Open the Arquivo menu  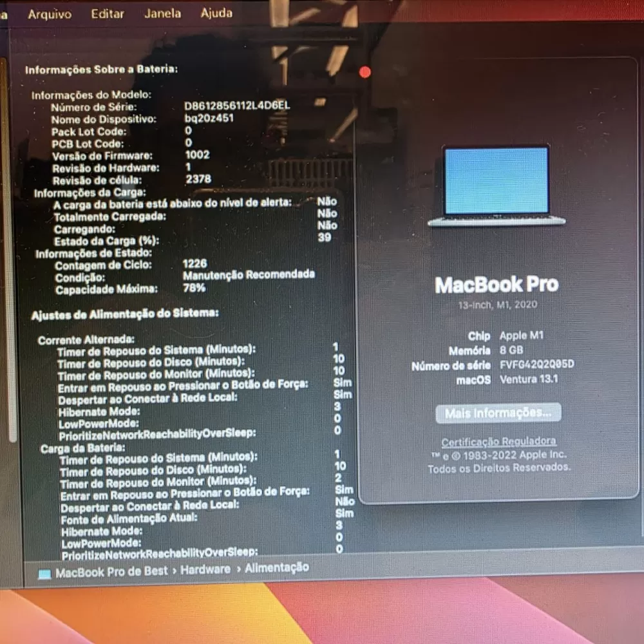click(50, 14)
